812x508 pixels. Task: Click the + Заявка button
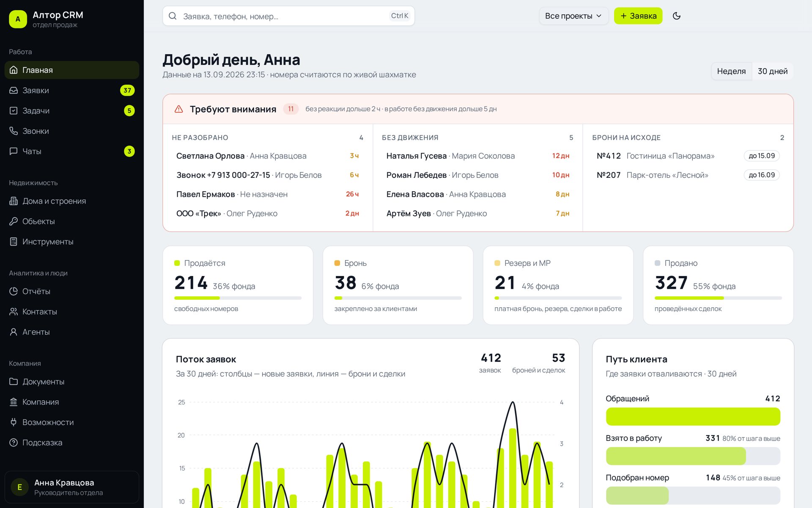638,16
